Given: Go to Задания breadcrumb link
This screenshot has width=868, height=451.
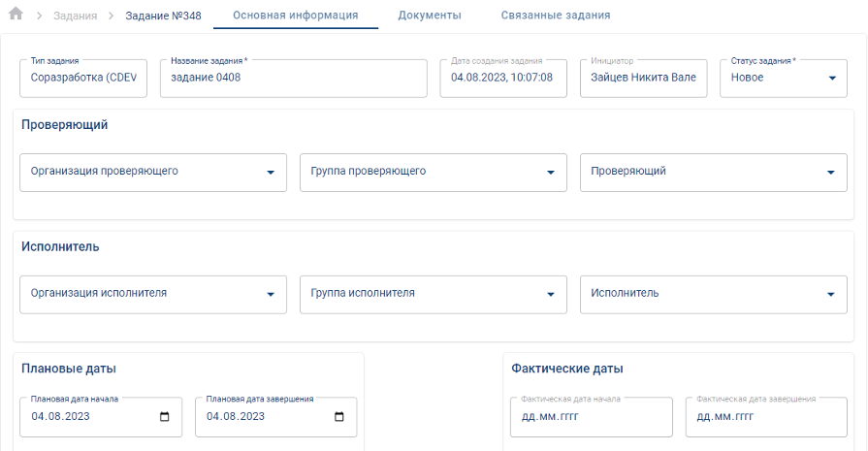Looking at the screenshot, I should pyautogui.click(x=76, y=16).
